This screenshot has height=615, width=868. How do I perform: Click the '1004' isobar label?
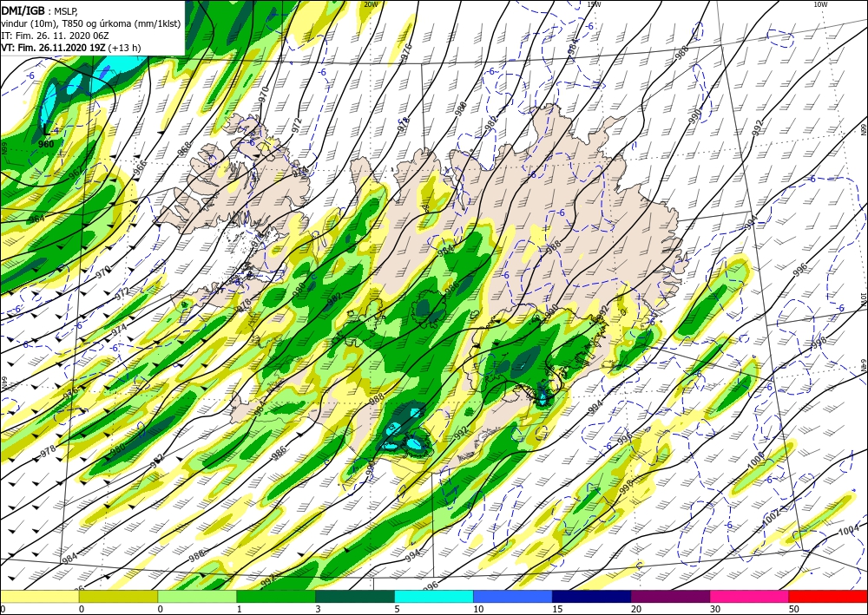tap(848, 531)
